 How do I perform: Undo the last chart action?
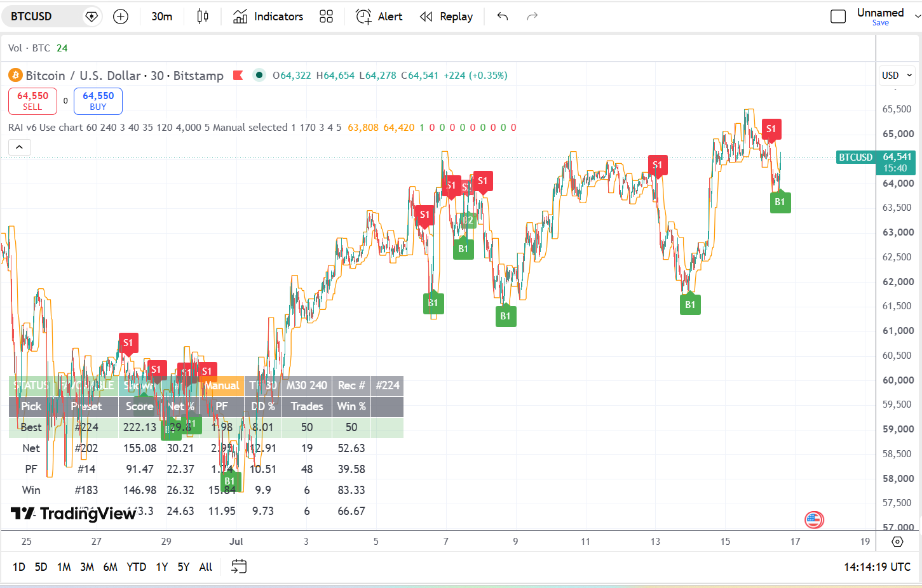[503, 17]
